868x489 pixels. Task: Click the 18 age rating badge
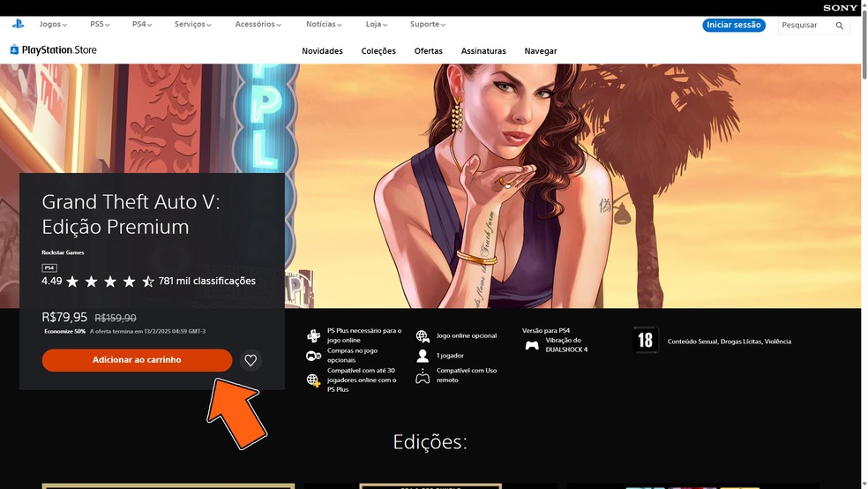pos(646,340)
